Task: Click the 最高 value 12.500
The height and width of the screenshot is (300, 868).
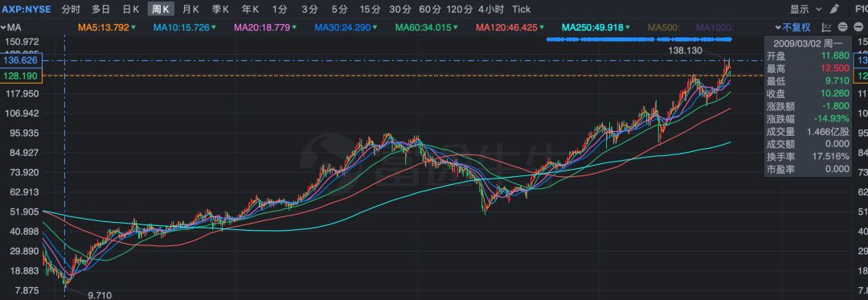Action: (x=836, y=68)
